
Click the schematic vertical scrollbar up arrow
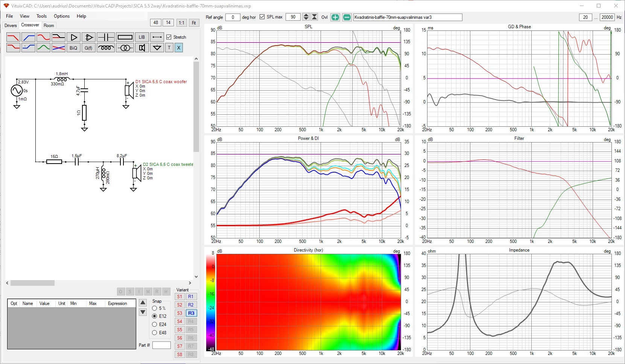196,59
